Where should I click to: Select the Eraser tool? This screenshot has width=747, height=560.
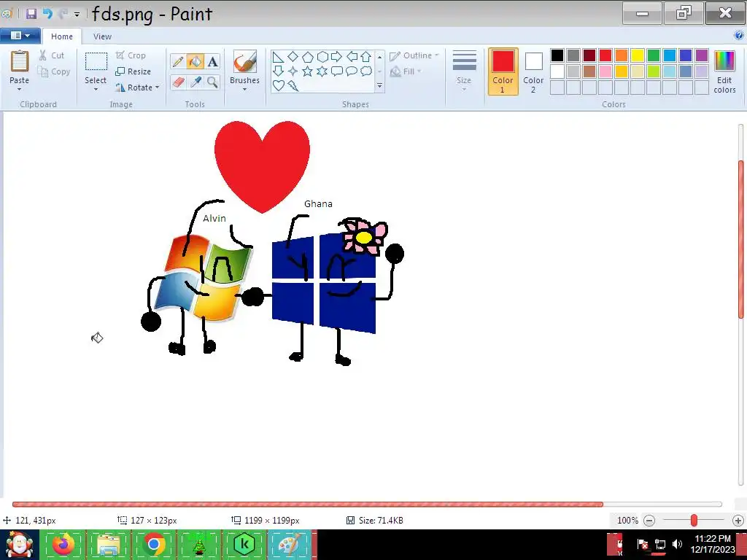tap(178, 82)
